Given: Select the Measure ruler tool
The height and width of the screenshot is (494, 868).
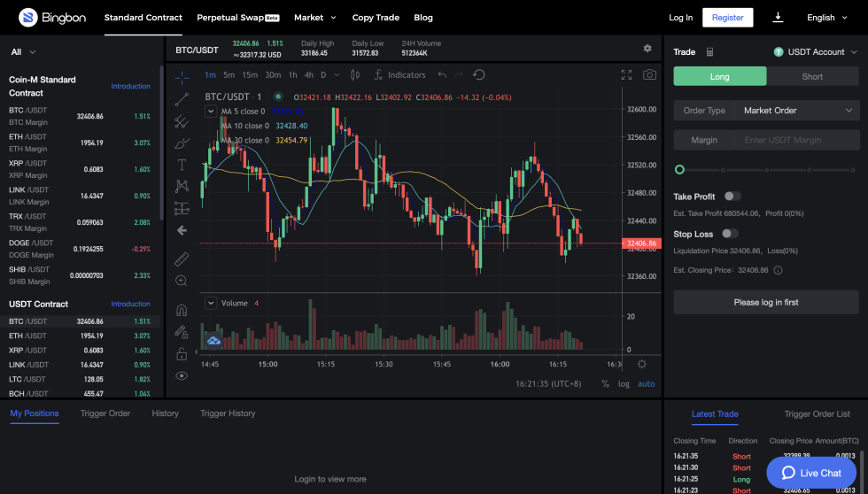Looking at the screenshot, I should tap(182, 259).
